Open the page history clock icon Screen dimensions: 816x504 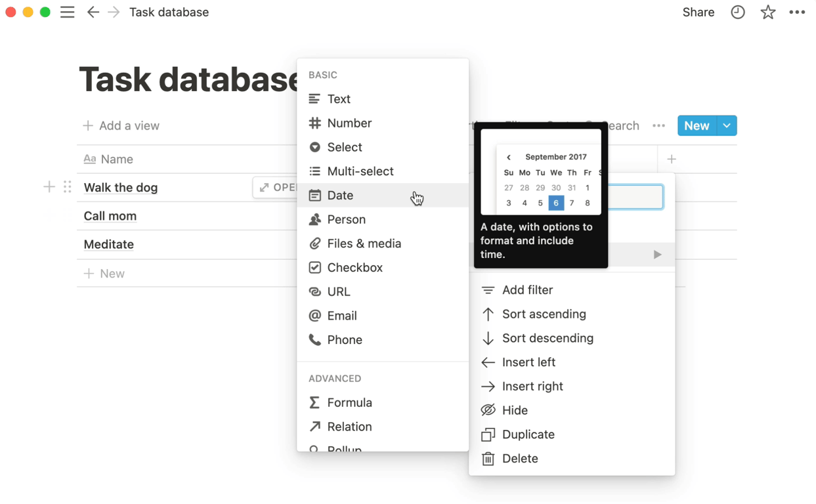738,12
